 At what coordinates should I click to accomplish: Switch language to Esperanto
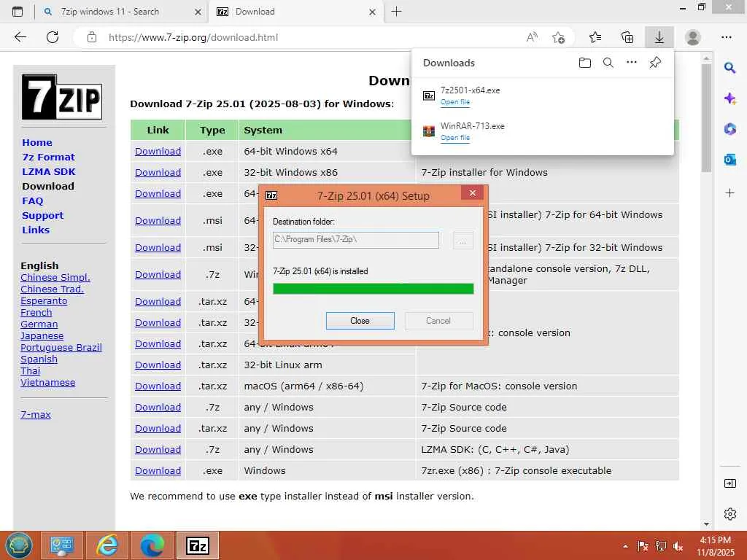click(44, 301)
